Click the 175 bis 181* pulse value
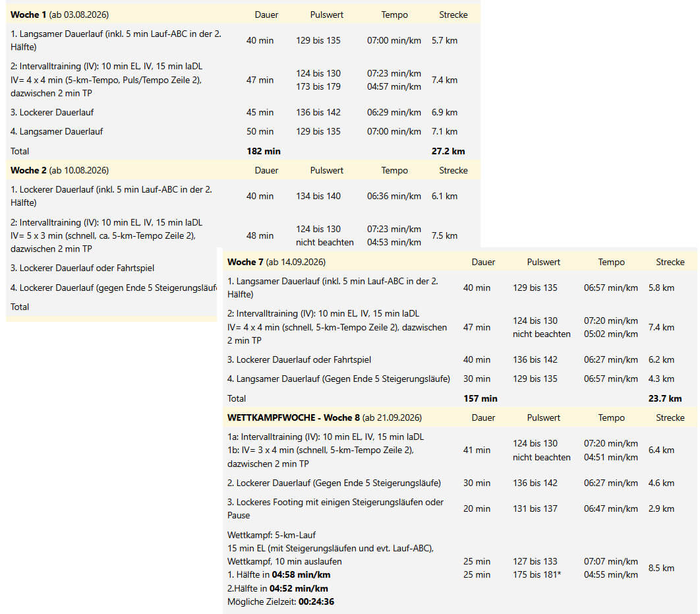 click(537, 574)
